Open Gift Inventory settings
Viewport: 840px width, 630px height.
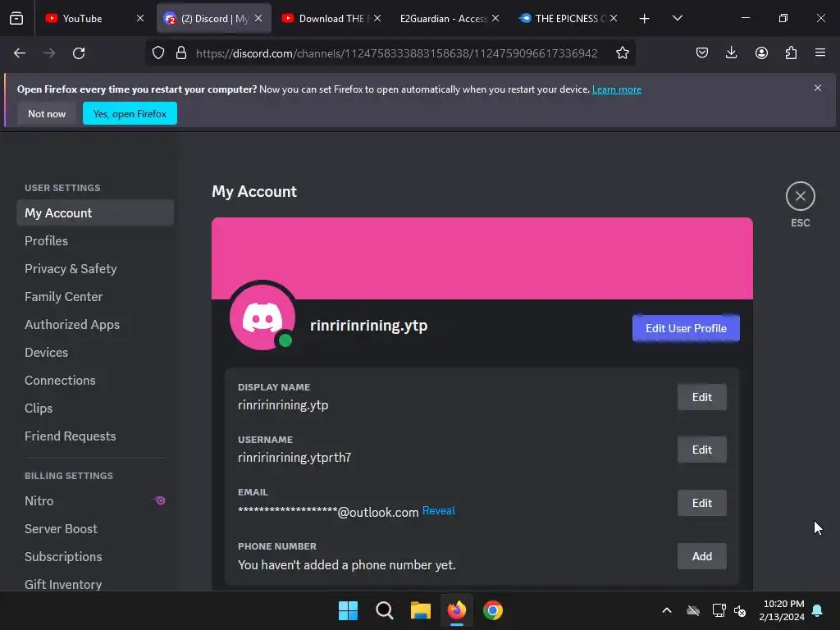(x=95, y=583)
